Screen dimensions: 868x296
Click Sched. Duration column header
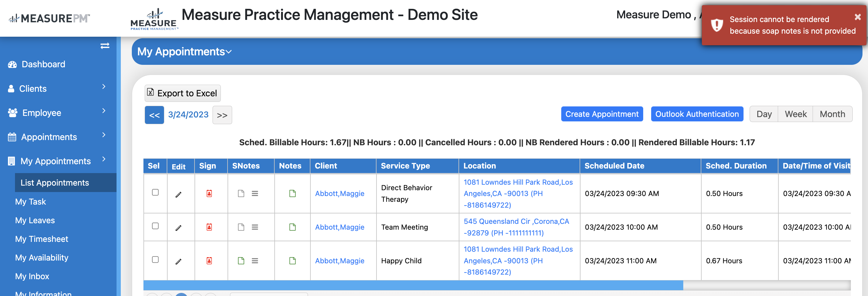click(736, 166)
